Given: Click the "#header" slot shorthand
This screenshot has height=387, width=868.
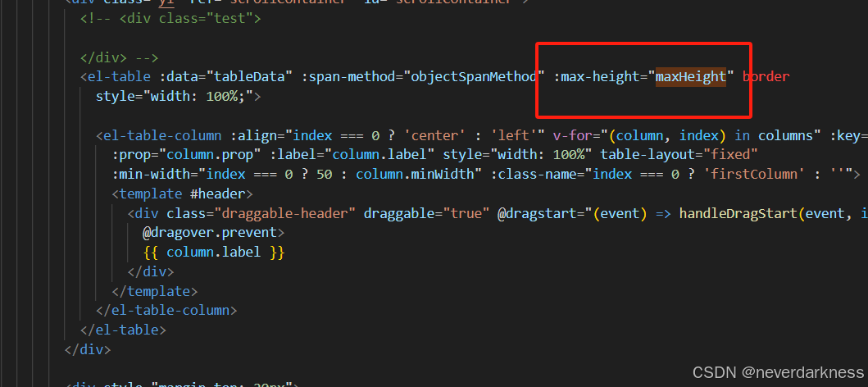Looking at the screenshot, I should 218,194.
